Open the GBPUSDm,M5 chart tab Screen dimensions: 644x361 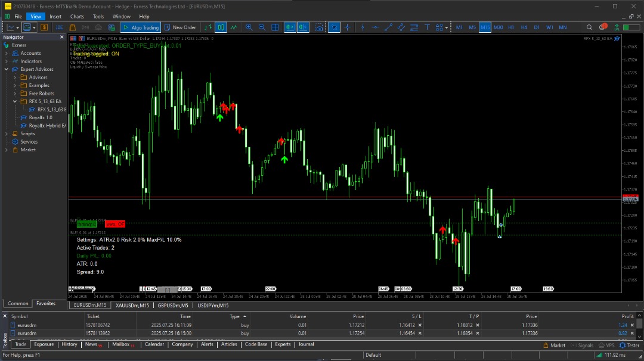click(x=173, y=305)
